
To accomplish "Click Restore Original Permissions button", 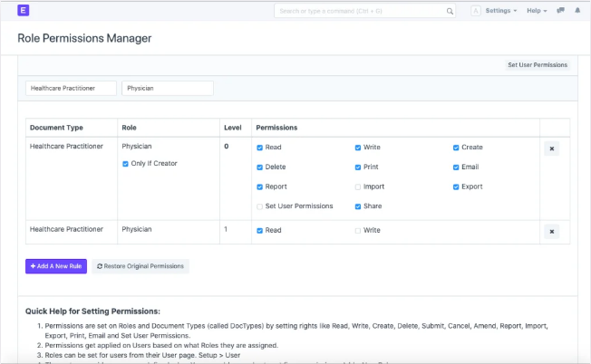I will (x=140, y=266).
